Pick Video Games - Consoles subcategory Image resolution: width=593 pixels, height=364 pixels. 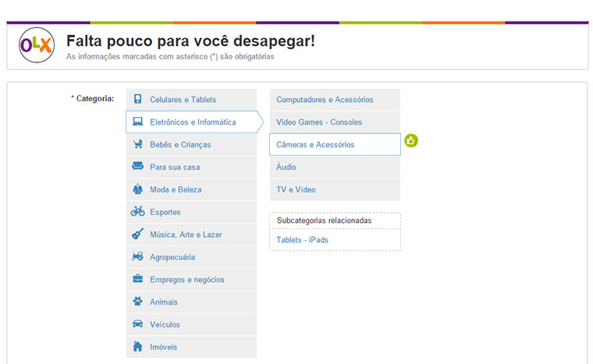point(319,122)
